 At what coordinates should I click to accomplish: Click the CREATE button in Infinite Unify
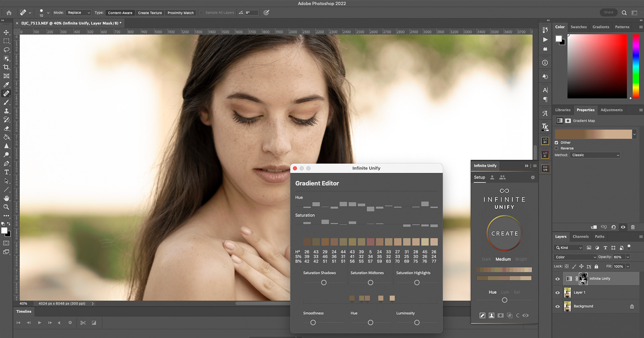(504, 233)
